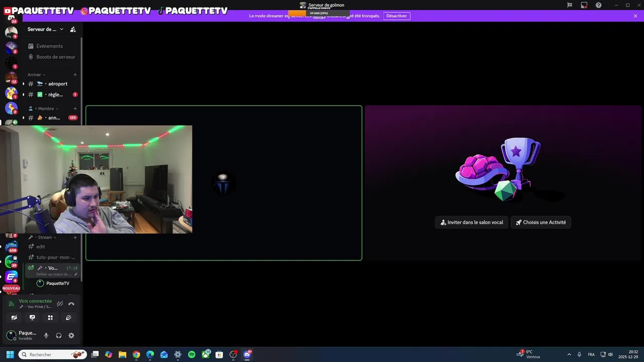Click Inviter dans le salon vocal button
Image resolution: width=644 pixels, height=362 pixels.
pos(471,222)
